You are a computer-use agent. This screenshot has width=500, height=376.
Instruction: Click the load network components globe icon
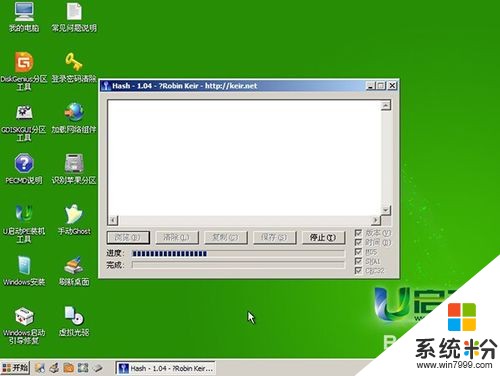(74, 112)
